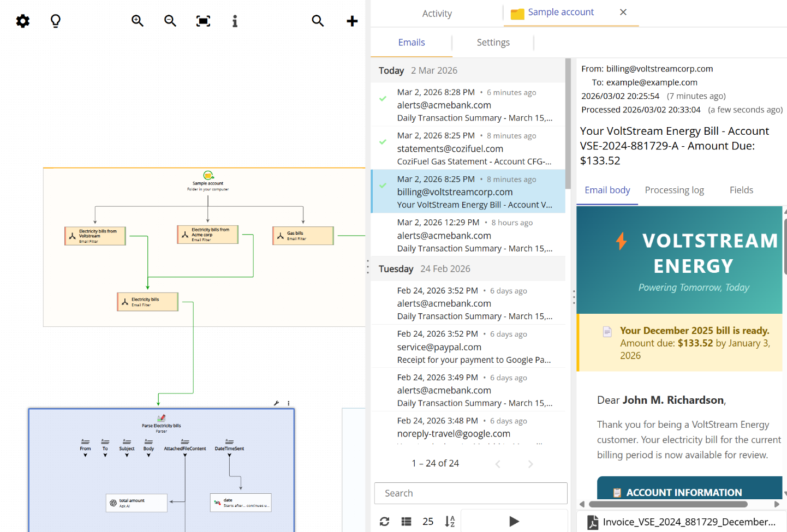Toggle the list view icon below the email list

(x=406, y=522)
